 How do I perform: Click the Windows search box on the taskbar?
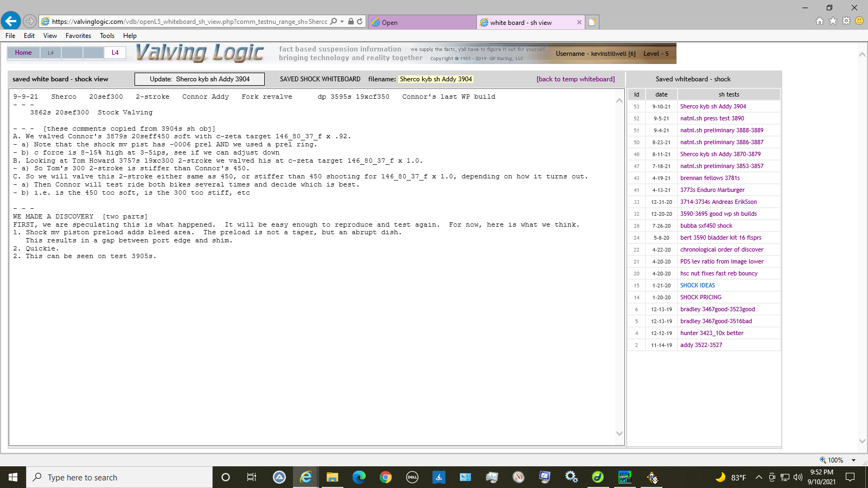[x=119, y=477]
